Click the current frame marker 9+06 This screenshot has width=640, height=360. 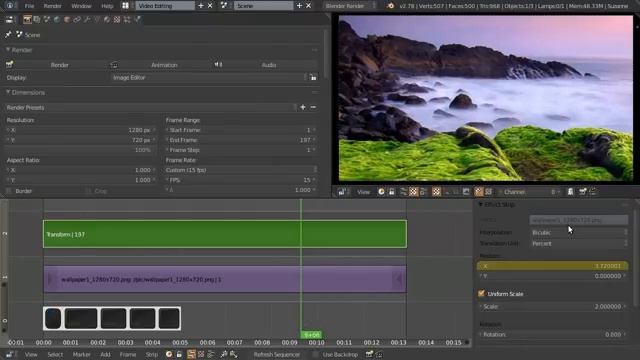[311, 335]
